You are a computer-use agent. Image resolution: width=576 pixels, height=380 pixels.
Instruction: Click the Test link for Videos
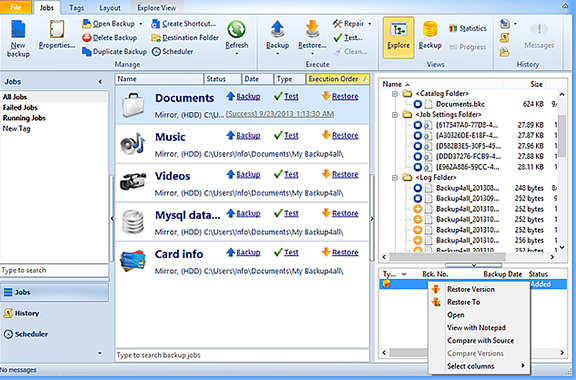(x=291, y=175)
